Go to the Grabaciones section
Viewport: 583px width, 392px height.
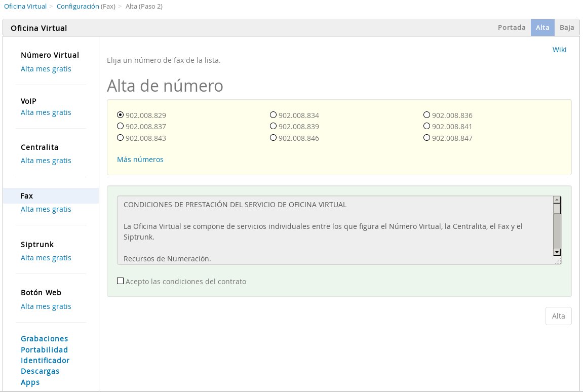[x=44, y=338]
